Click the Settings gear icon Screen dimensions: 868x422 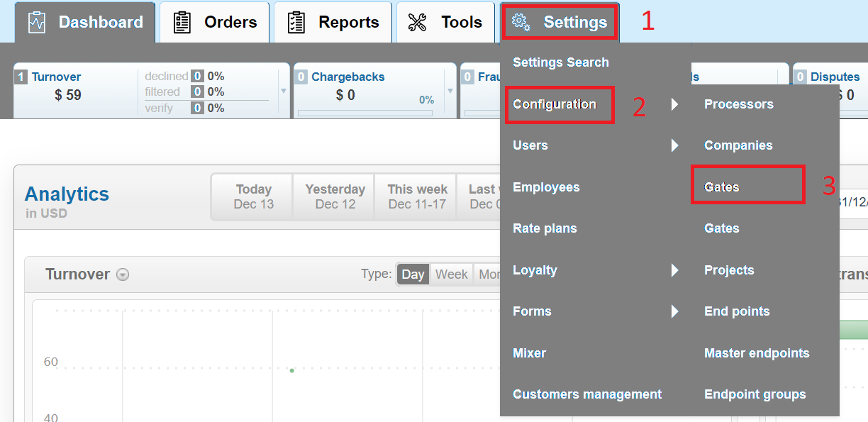[x=521, y=23]
